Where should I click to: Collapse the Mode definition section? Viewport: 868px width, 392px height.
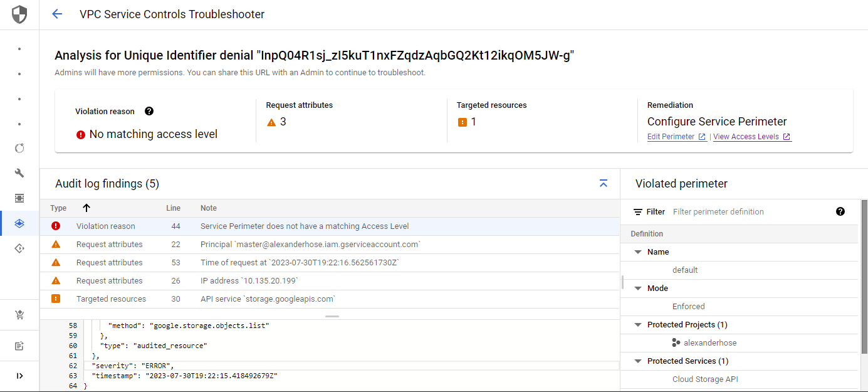[x=638, y=289]
